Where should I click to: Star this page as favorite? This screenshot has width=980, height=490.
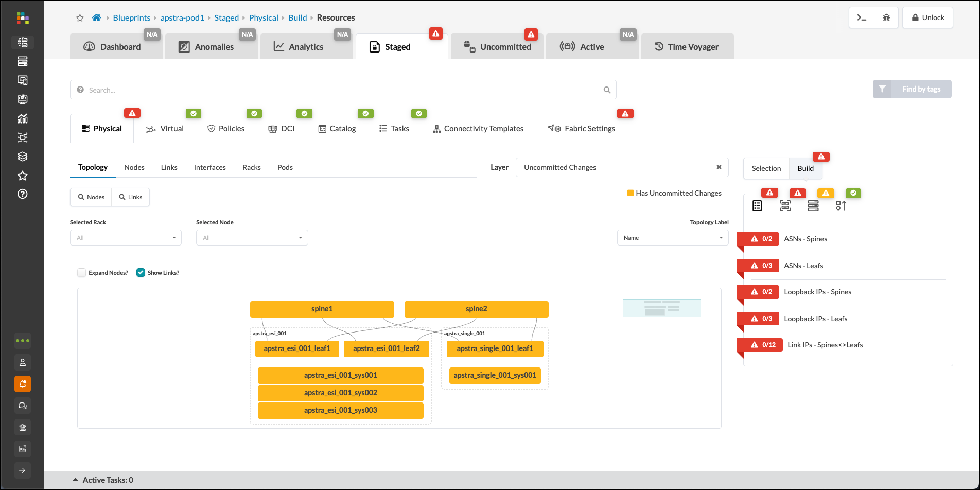point(80,18)
